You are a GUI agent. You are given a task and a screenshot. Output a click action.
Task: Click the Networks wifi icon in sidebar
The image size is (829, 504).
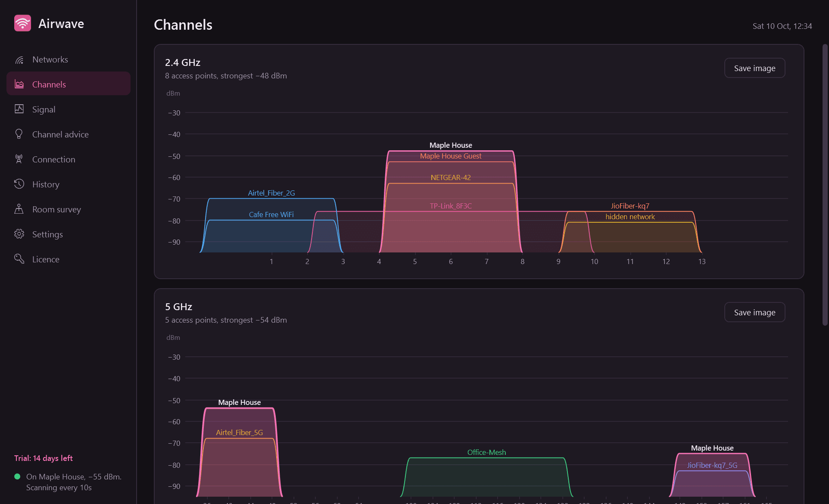point(19,59)
